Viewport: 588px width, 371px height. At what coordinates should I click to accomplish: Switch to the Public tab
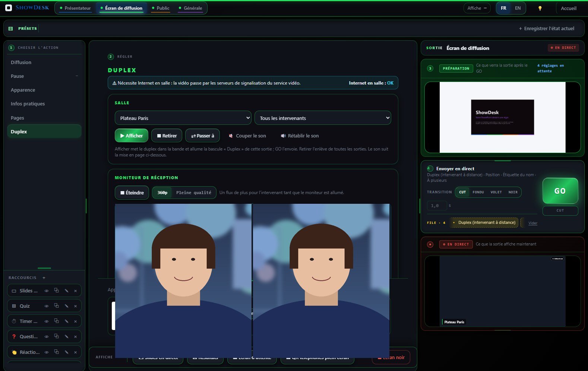click(161, 8)
